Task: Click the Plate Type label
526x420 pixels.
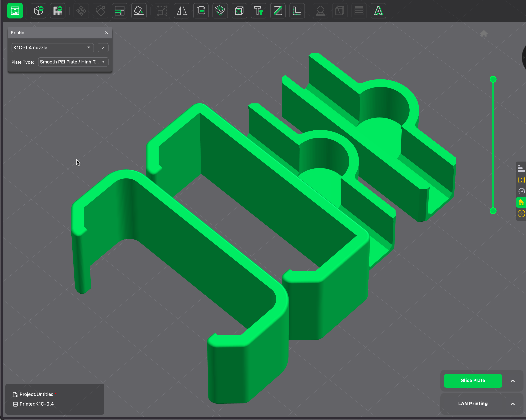Action: click(x=23, y=62)
